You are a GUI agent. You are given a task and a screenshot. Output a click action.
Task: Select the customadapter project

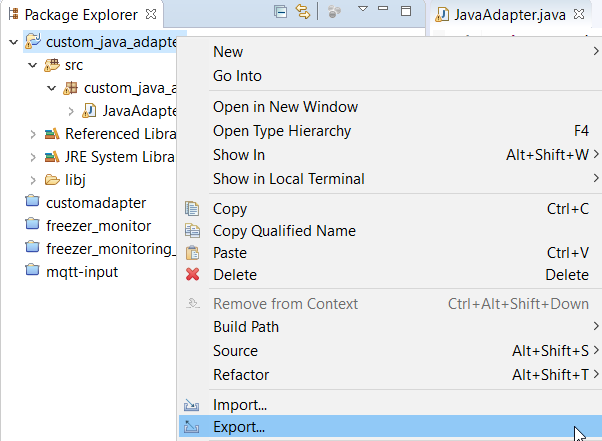[x=96, y=203]
